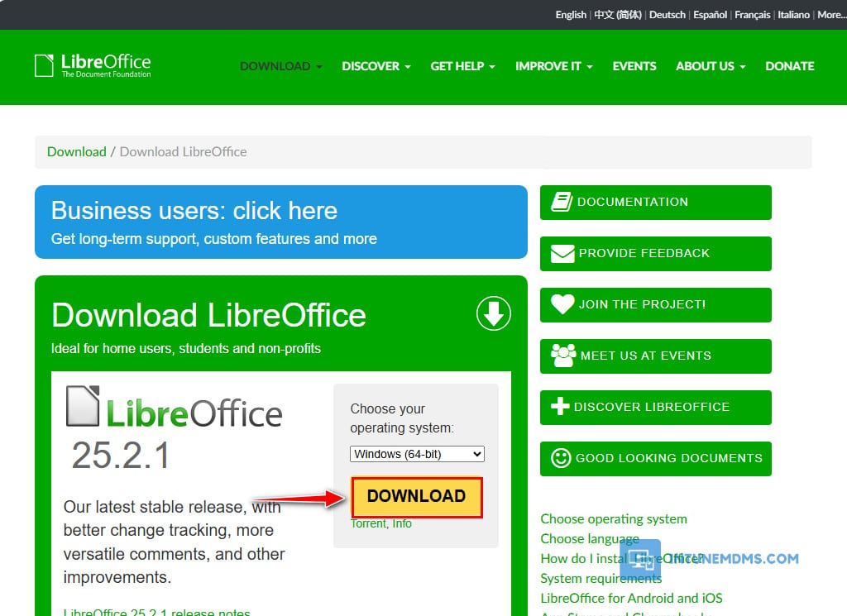The image size is (847, 616).
Task: Click the LibreOffice logo in the header
Action: pos(93,66)
